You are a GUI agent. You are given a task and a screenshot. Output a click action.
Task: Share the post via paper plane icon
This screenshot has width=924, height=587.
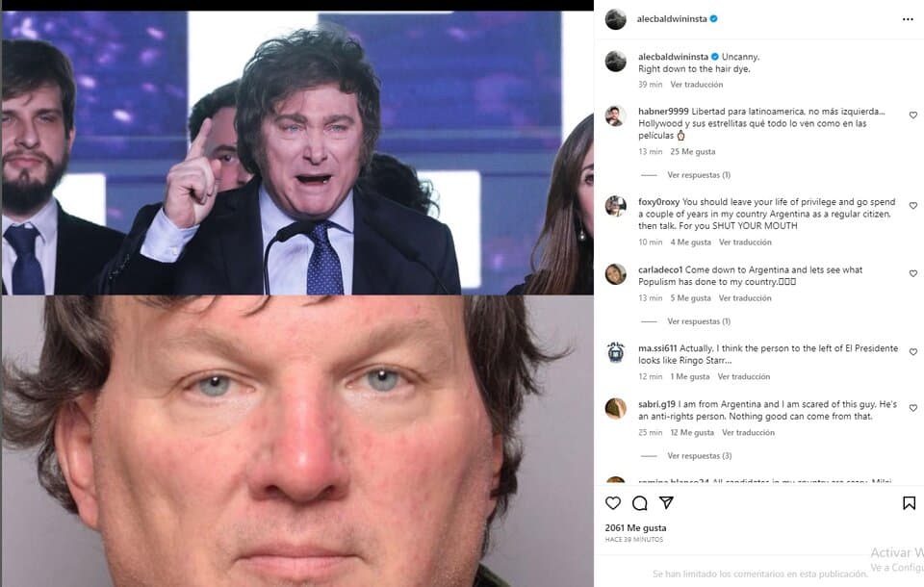coord(666,502)
